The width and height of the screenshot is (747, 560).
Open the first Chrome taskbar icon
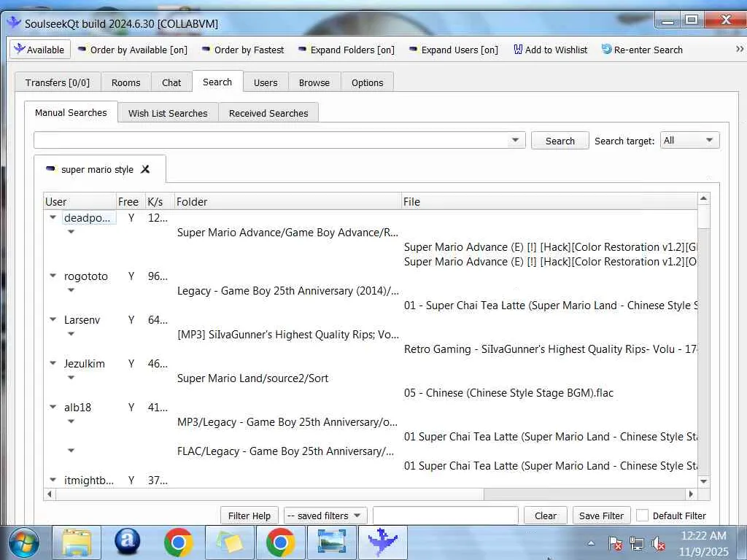click(x=178, y=542)
